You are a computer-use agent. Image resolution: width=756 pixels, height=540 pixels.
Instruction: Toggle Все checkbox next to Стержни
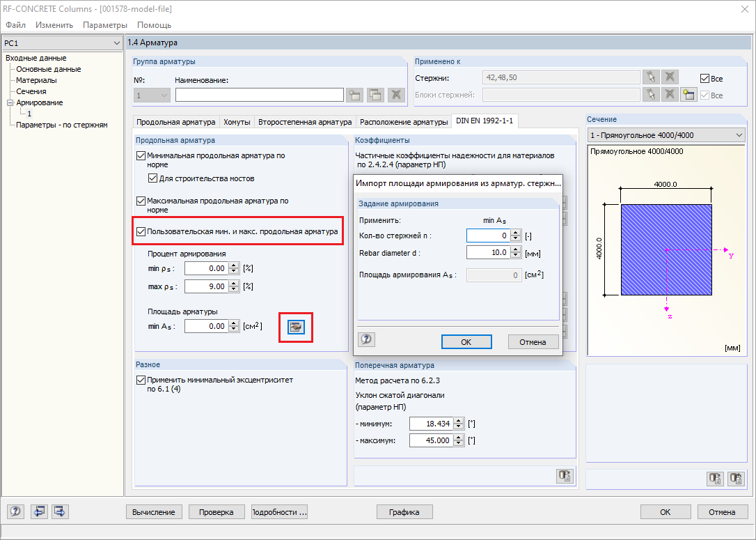(704, 79)
